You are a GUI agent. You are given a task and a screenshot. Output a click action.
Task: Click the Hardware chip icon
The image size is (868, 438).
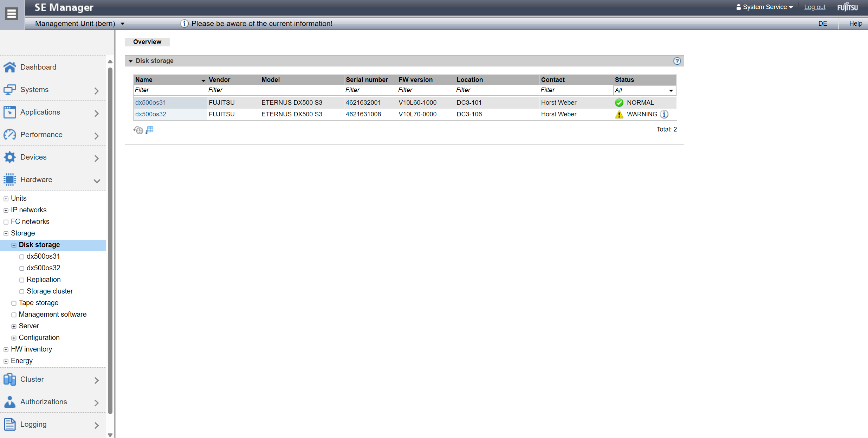pos(10,180)
